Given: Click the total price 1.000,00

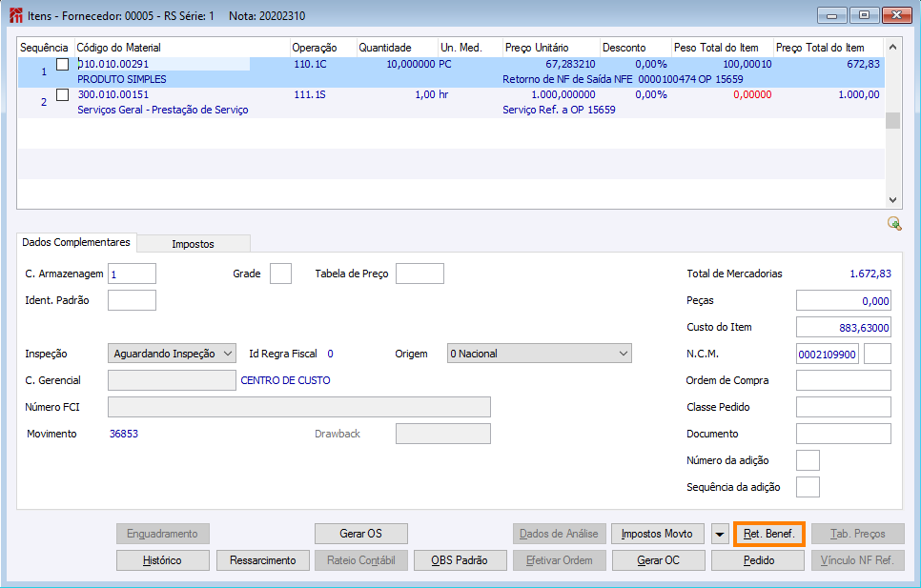Looking at the screenshot, I should coord(859,94).
